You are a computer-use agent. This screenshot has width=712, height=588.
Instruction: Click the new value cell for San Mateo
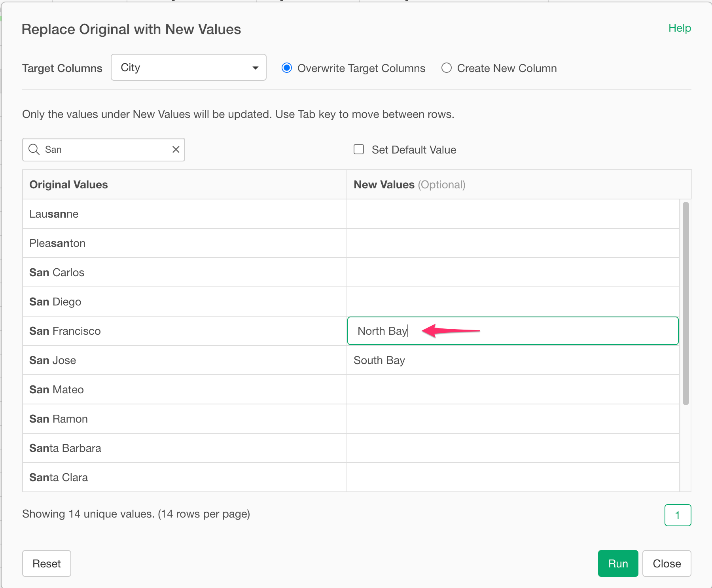(x=513, y=389)
